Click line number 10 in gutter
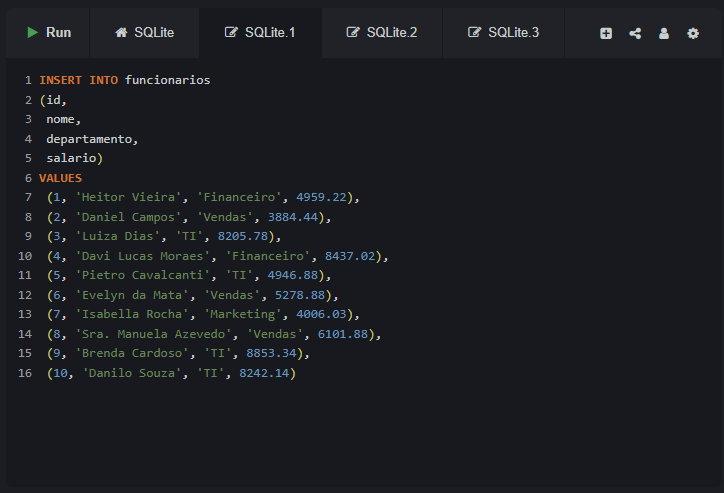Viewport: 724px width, 493px height. pyautogui.click(x=25, y=256)
